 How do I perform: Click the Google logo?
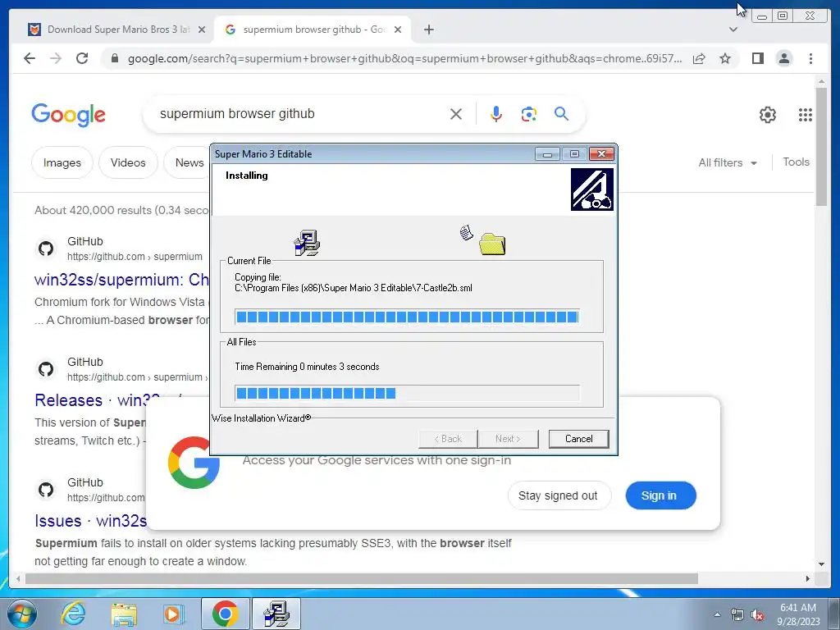tap(69, 115)
